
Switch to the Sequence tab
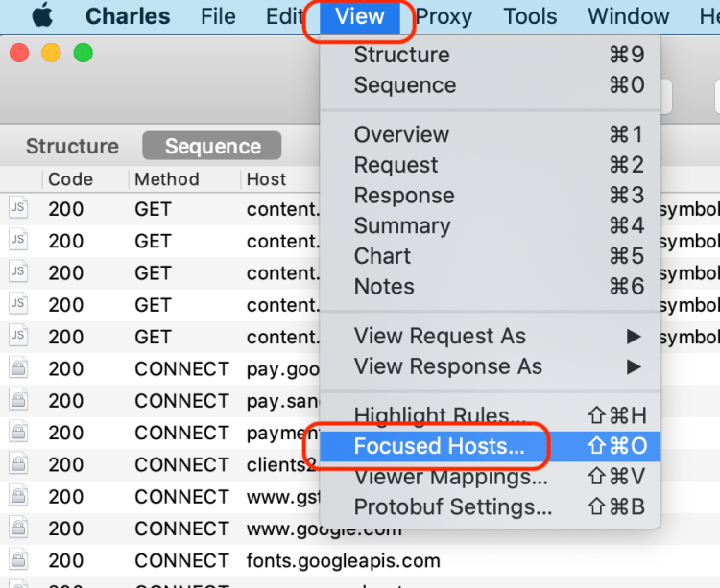point(212,146)
